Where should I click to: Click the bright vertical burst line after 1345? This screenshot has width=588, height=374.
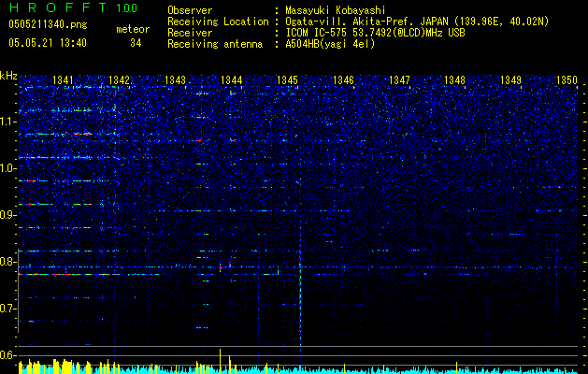(300, 285)
